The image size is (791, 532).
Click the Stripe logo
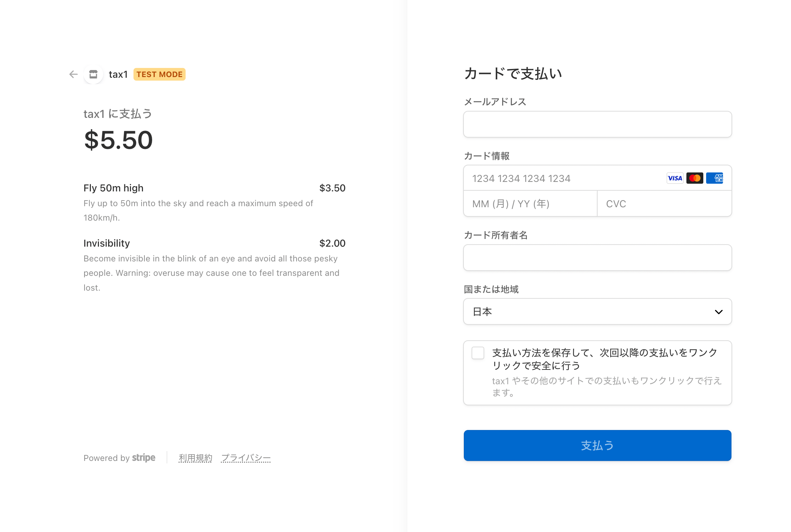pyautogui.click(x=144, y=457)
